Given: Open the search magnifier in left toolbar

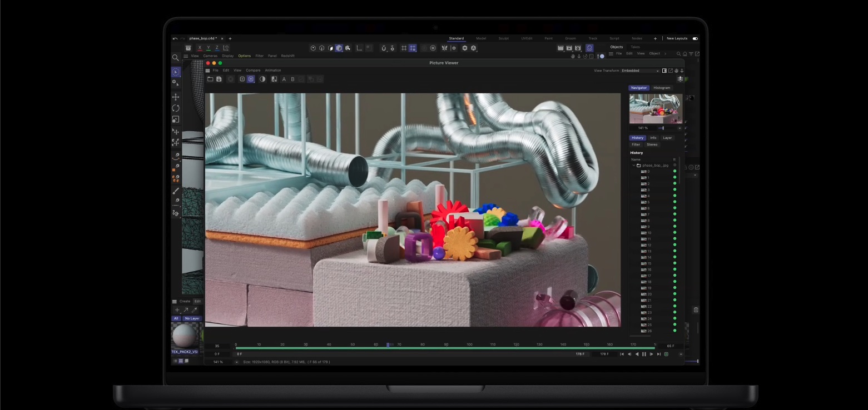Looking at the screenshot, I should click(176, 58).
